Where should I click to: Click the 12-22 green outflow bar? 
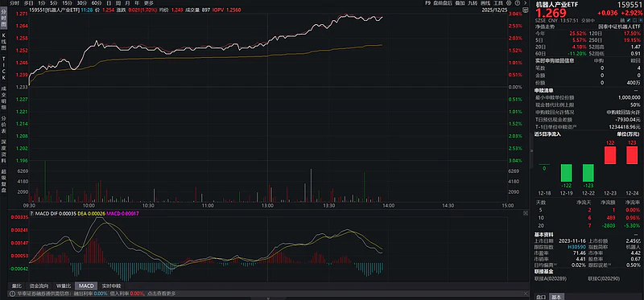[588, 173]
